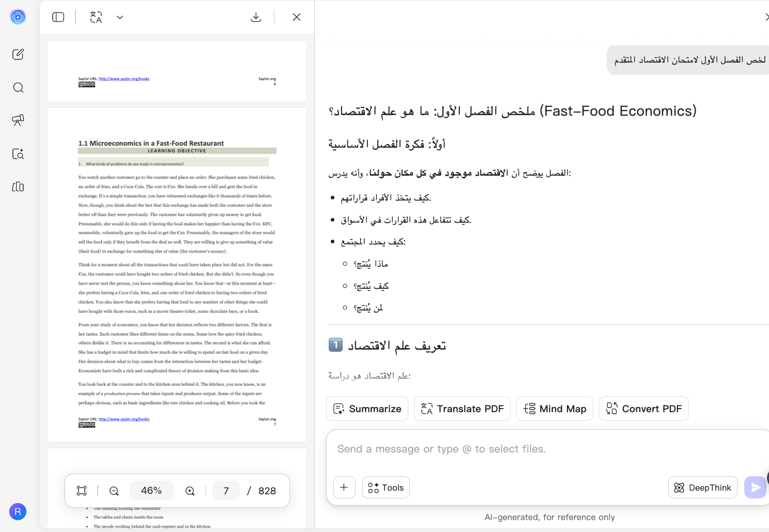The width and height of the screenshot is (769, 532).
Task: Click the Convert PDF button
Action: (x=643, y=409)
